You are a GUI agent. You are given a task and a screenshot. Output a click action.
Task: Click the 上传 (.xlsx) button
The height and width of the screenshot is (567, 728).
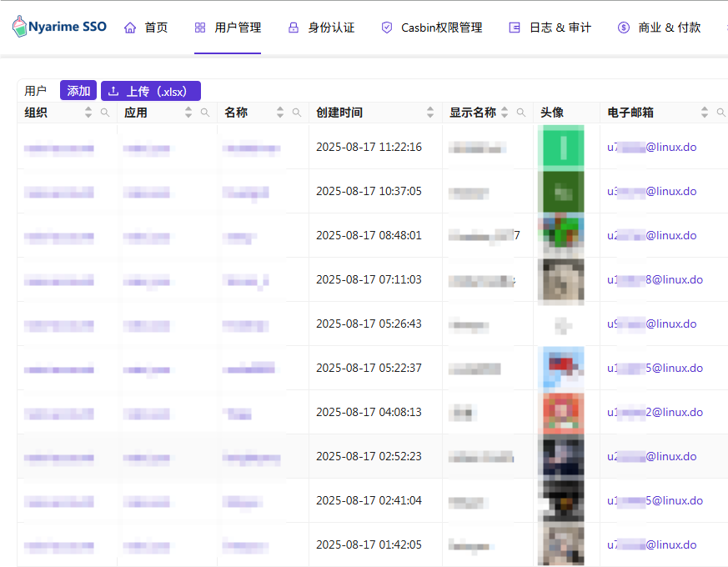click(151, 91)
